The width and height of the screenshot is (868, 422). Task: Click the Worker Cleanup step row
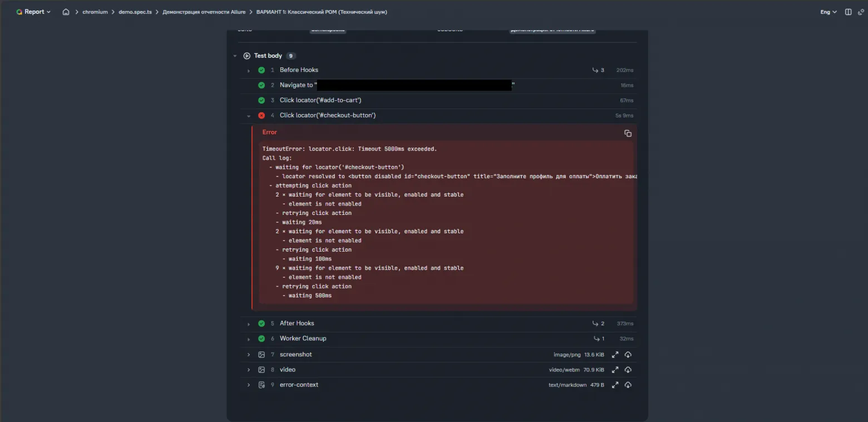pyautogui.click(x=303, y=338)
